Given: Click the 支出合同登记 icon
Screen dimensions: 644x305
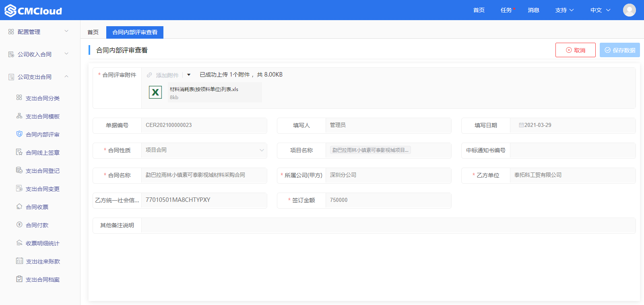Looking at the screenshot, I should coord(19,170).
